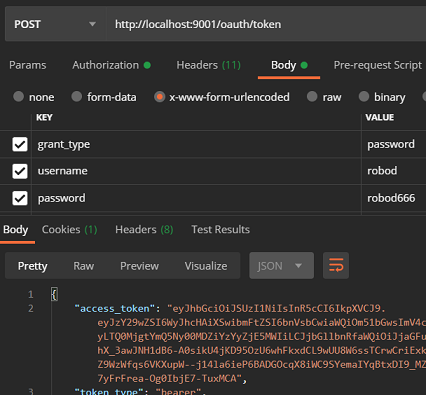Show the response Cookies tab

tap(69, 229)
